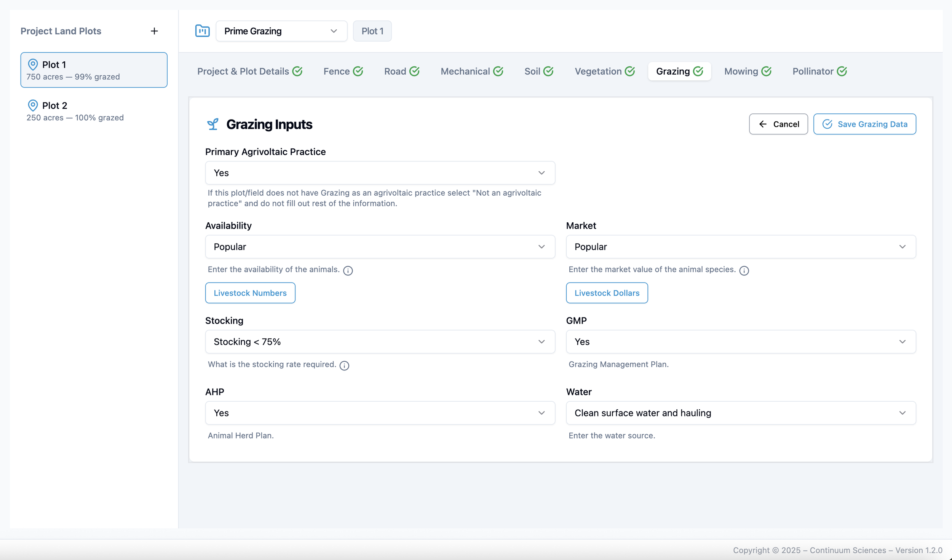Click the info icon next to market value hint
This screenshot has height=560, width=952.
(x=744, y=271)
